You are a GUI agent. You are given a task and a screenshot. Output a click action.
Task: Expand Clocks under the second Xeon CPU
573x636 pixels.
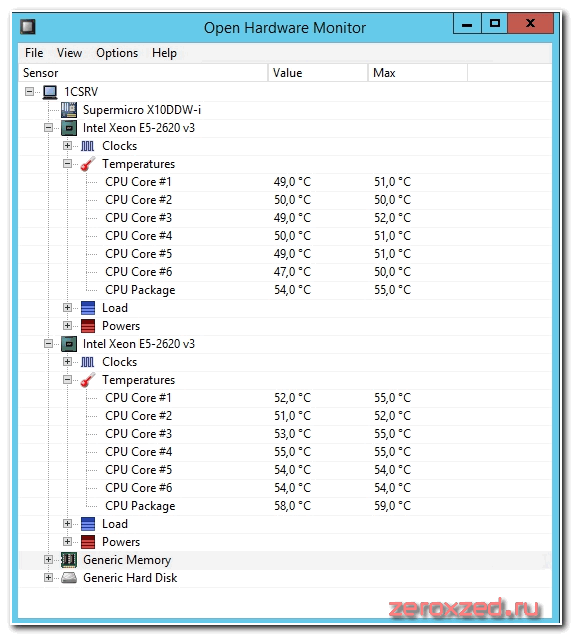pos(67,361)
